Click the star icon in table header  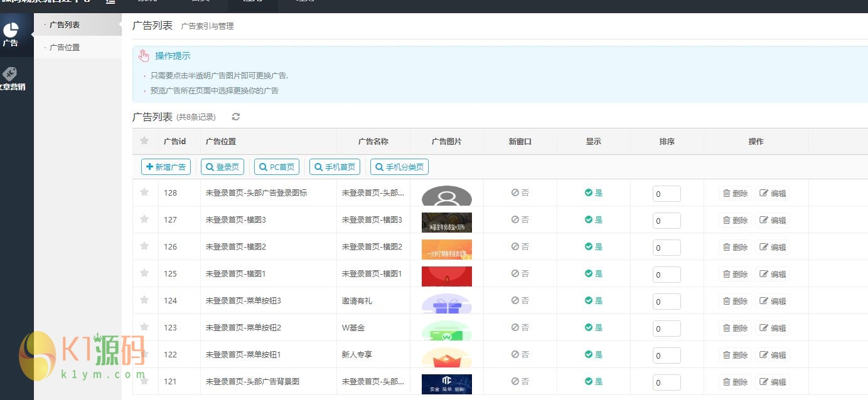(x=144, y=140)
